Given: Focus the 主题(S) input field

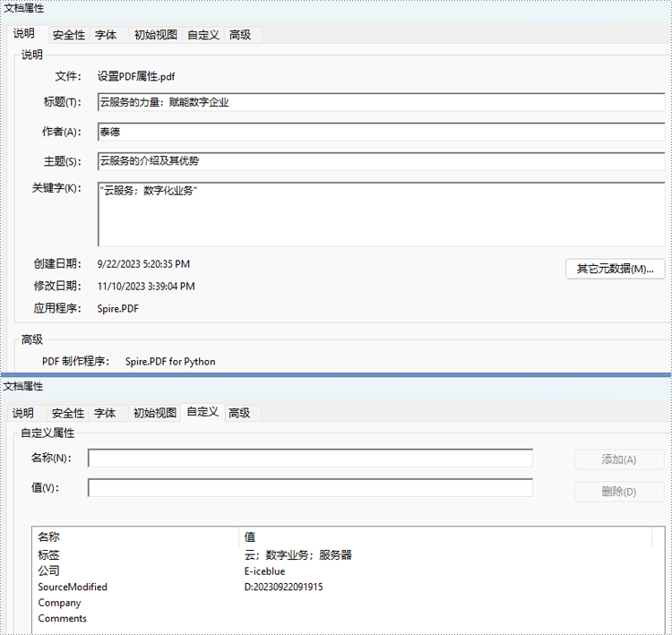Looking at the screenshot, I should tap(381, 161).
